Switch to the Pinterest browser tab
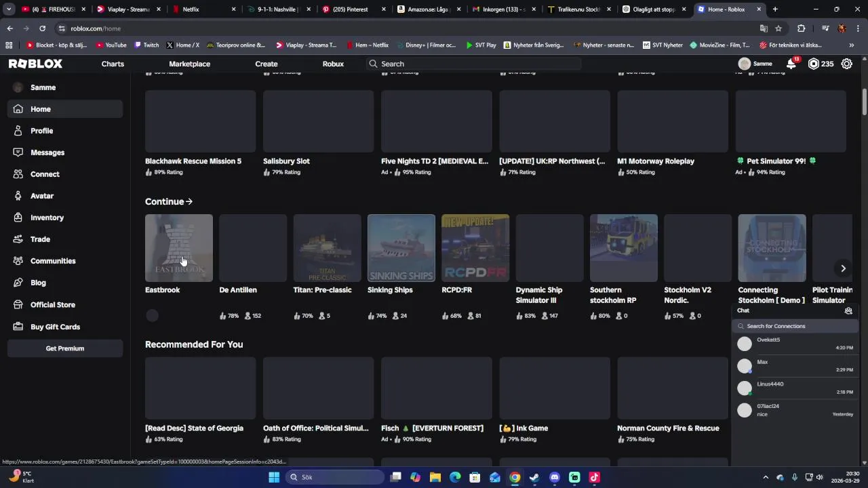 pyautogui.click(x=353, y=9)
